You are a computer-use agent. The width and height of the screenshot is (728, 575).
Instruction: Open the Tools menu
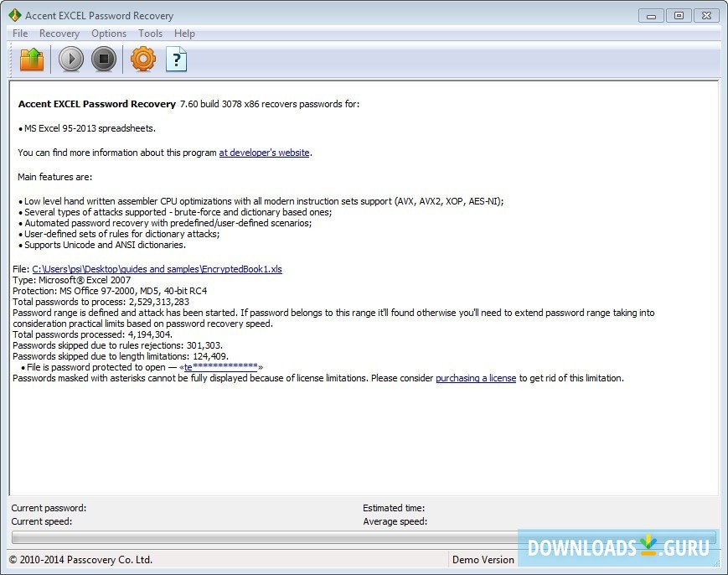[x=151, y=34]
